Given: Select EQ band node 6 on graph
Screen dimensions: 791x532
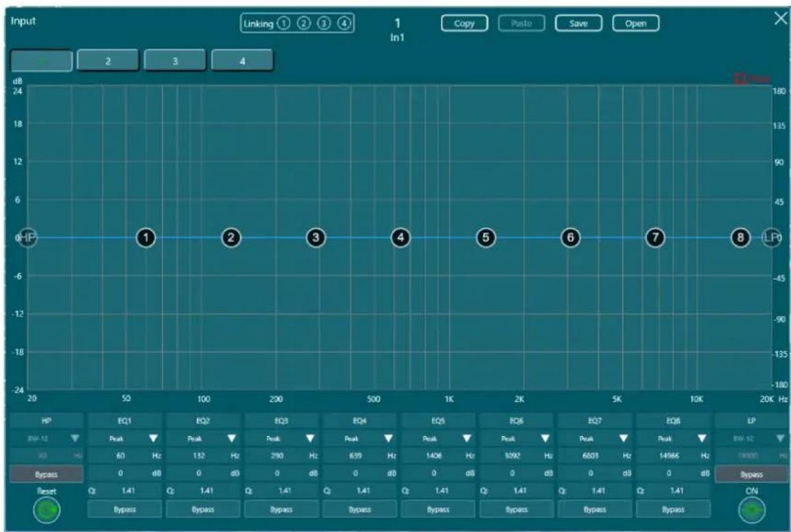Looking at the screenshot, I should (571, 237).
